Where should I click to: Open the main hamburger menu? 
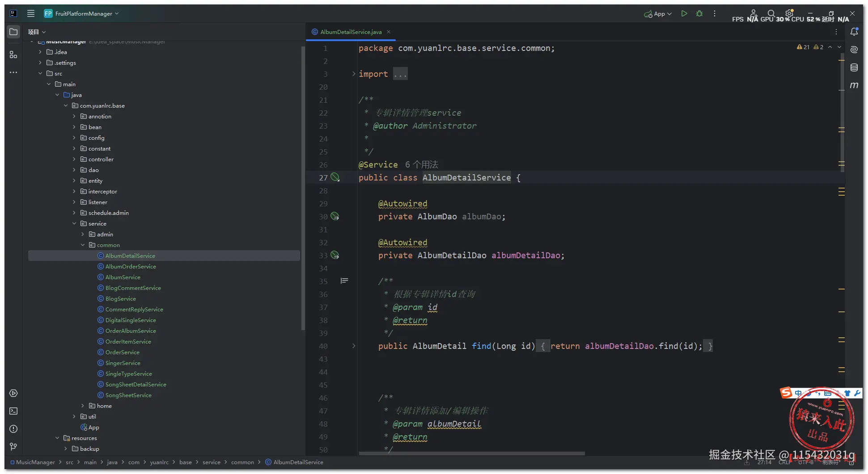30,14
